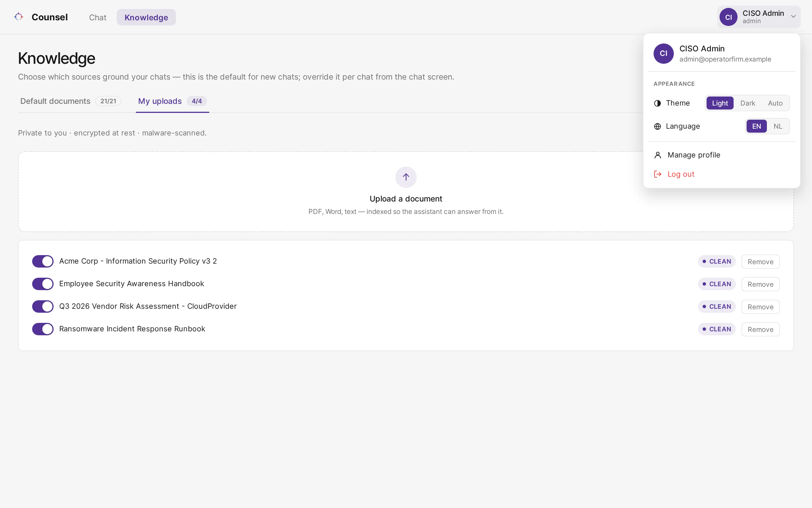Open the Chat tab
Screen dimensions: 812x508
[98, 17]
